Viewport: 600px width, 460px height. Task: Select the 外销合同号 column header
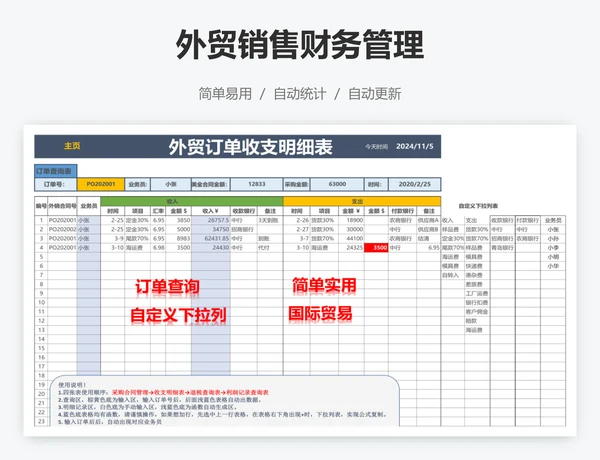coord(62,206)
